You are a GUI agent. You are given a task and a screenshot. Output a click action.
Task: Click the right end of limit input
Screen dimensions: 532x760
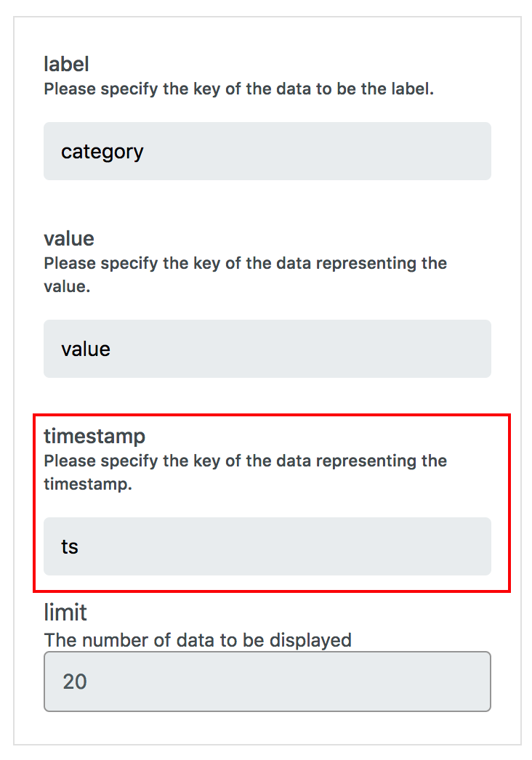click(480, 682)
